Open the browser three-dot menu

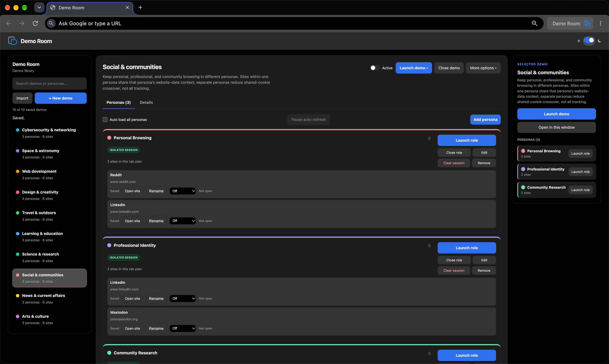tap(600, 23)
